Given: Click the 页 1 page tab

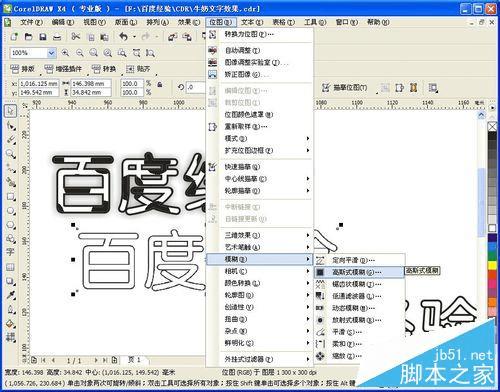Looking at the screenshot, I should coord(135,360).
